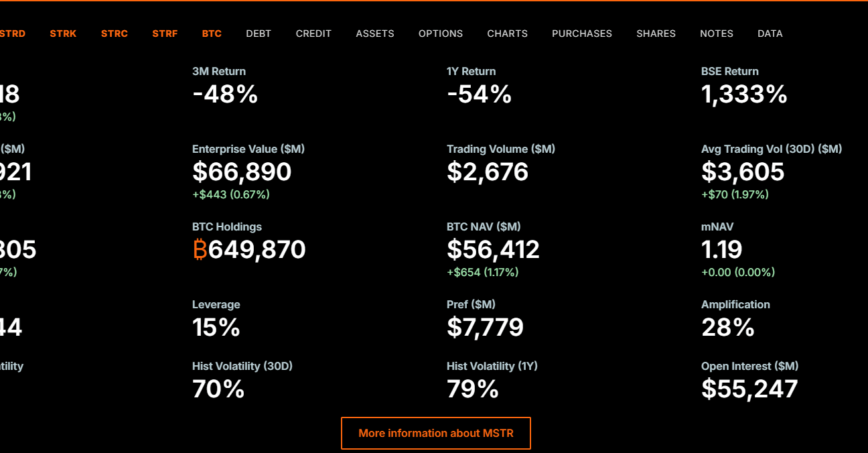Click the orange Bitcoin symbol icon
The width and height of the screenshot is (868, 453).
coord(200,250)
